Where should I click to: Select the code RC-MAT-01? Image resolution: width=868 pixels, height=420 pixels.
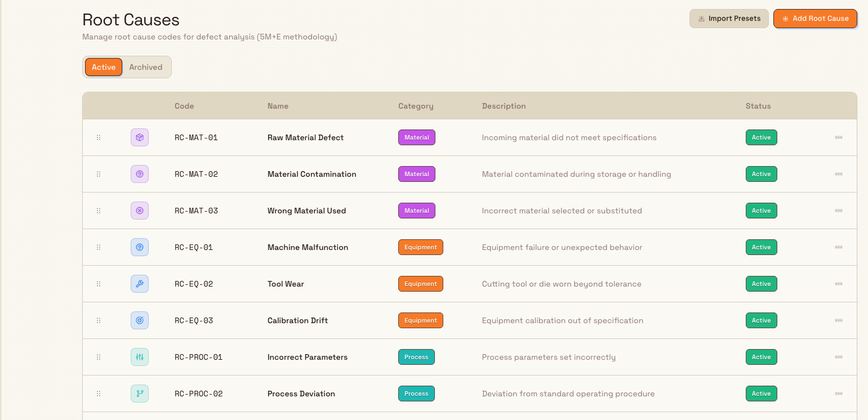pyautogui.click(x=196, y=137)
